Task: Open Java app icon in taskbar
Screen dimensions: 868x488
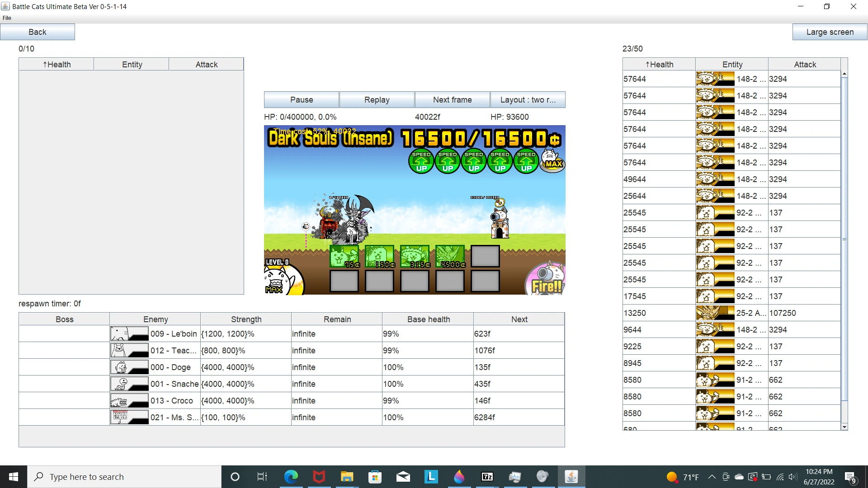Action: coord(571,477)
